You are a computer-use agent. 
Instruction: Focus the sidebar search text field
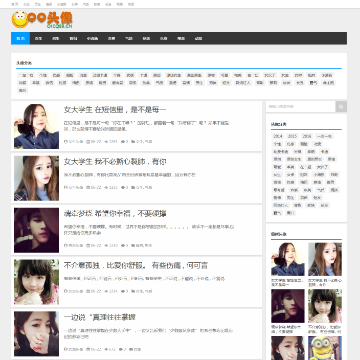[x=301, y=107]
